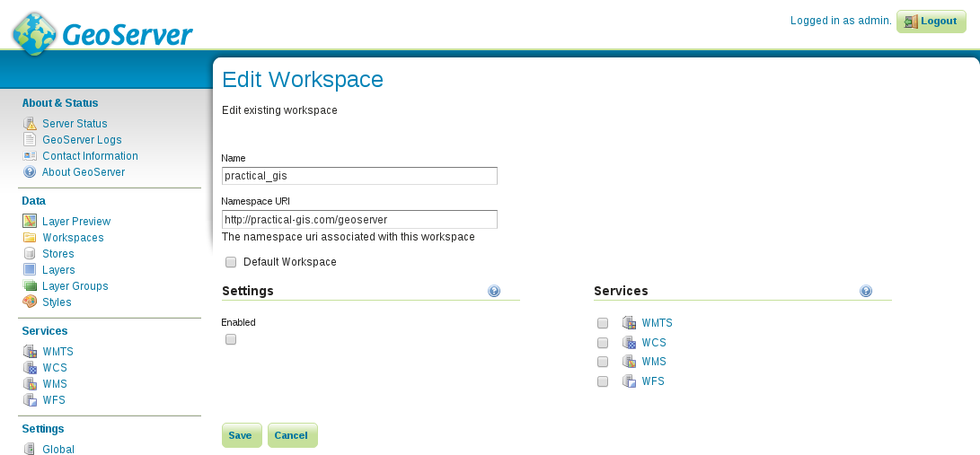
Task: Click the 'Logged in as admin.' text
Action: tap(841, 21)
